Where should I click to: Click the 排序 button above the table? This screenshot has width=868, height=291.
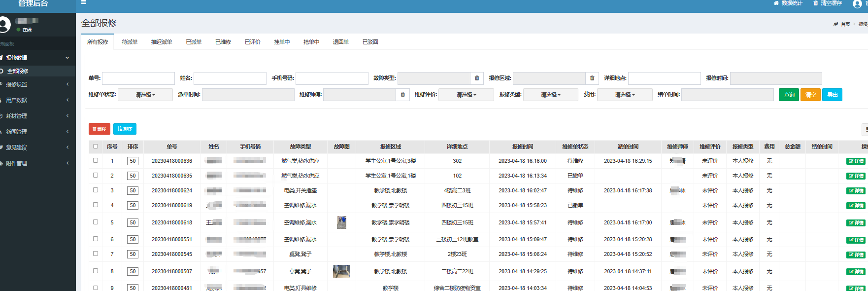tap(125, 129)
